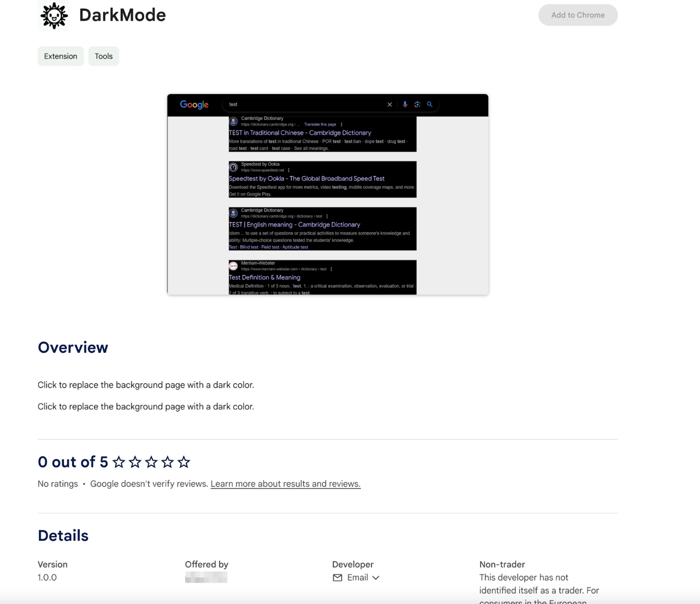
Task: Click the microphone voice search icon
Action: point(405,104)
